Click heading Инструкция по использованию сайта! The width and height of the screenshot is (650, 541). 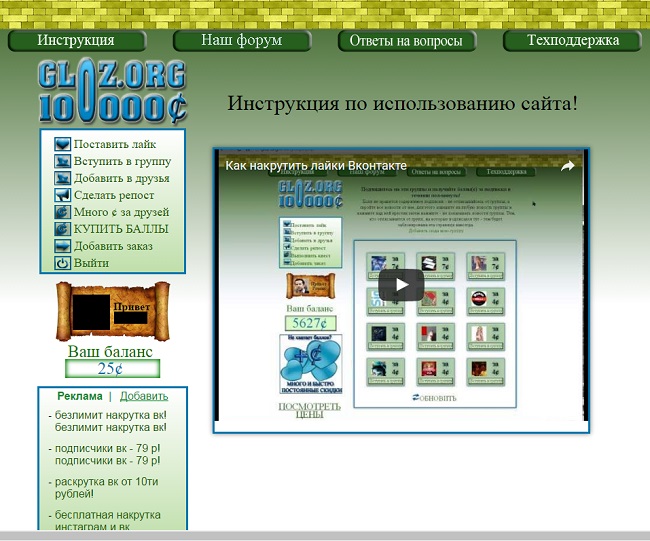click(x=402, y=103)
